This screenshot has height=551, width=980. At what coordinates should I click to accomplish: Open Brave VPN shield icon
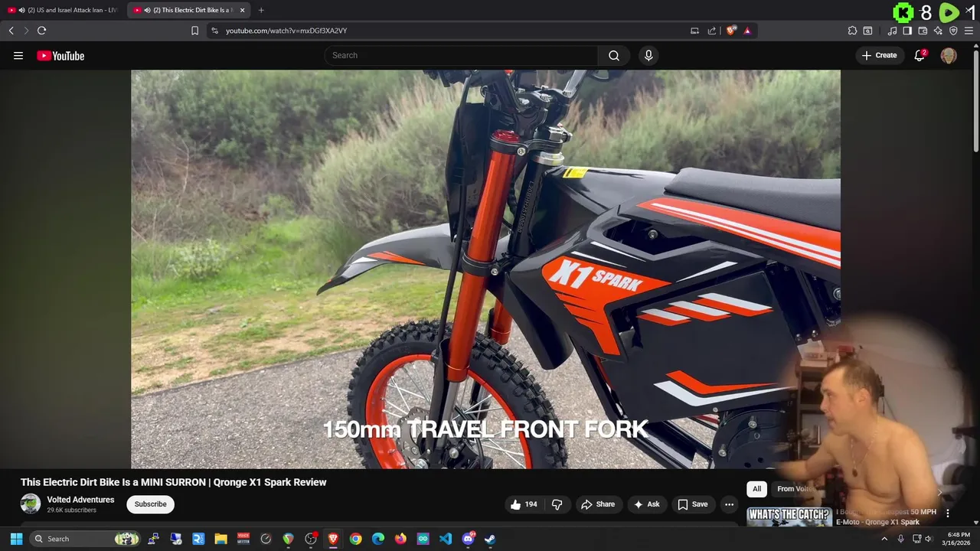pyautogui.click(x=953, y=31)
